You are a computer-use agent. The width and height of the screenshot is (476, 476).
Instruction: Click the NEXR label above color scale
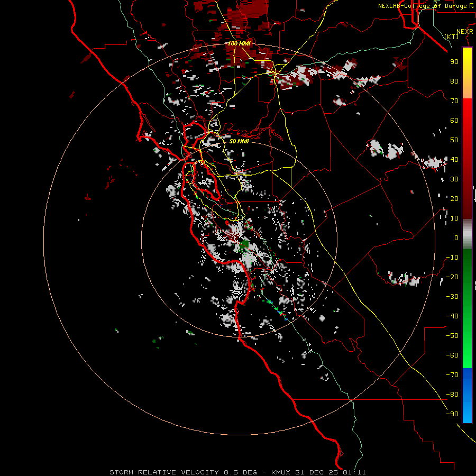pos(465,32)
